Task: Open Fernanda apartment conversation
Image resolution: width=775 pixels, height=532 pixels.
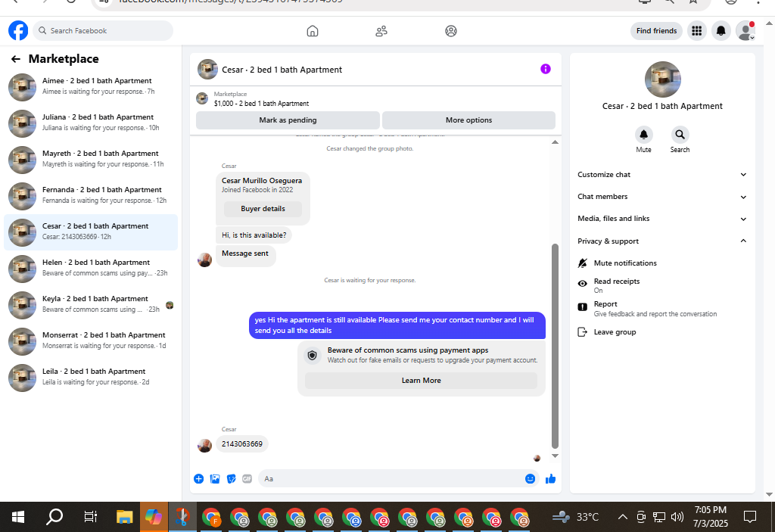Action: (91, 196)
